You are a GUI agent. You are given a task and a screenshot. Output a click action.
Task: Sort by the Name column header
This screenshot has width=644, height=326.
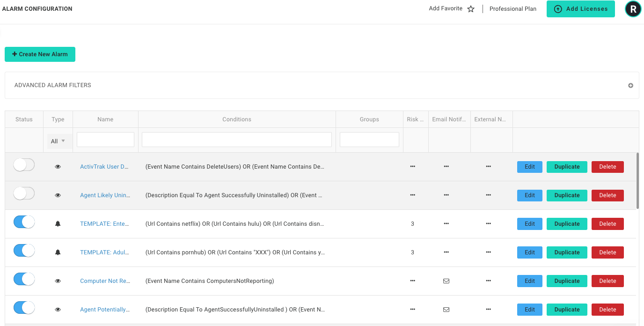105,119
